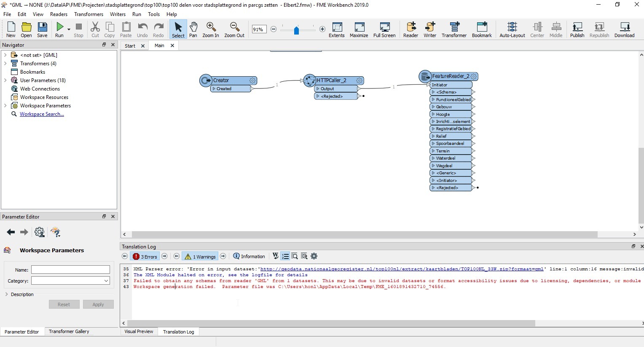The width and height of the screenshot is (644, 347).
Task: Click the Stop toolbar icon
Action: [78, 29]
